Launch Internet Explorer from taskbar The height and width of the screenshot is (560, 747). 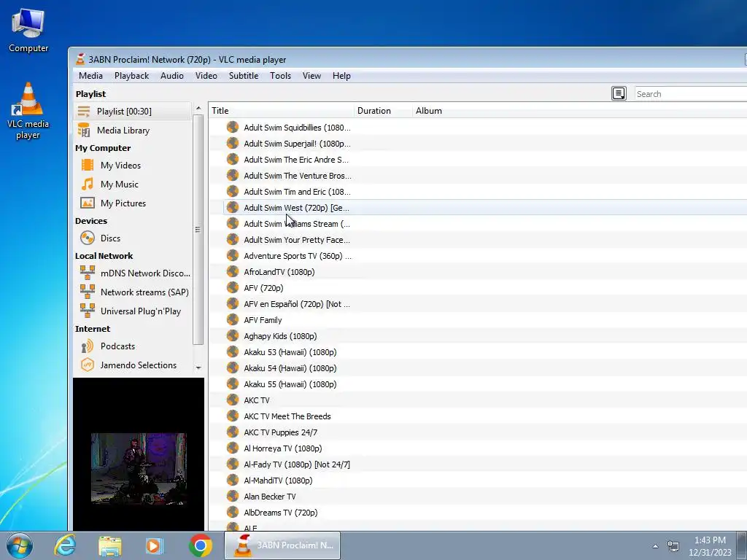[x=65, y=545]
